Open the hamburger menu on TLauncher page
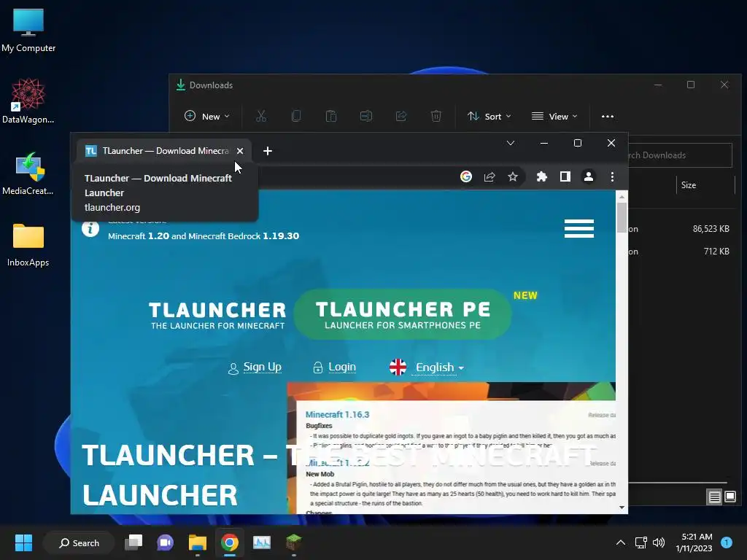The image size is (747, 560). click(578, 228)
